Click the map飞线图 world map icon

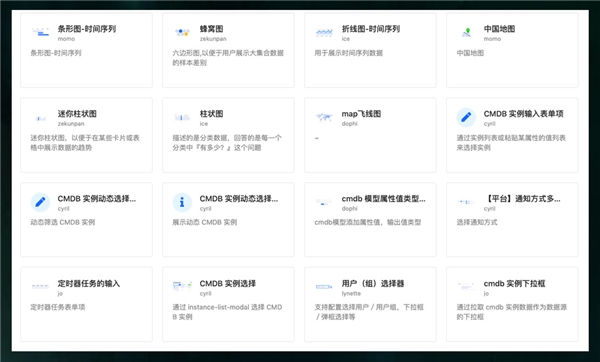(324, 117)
